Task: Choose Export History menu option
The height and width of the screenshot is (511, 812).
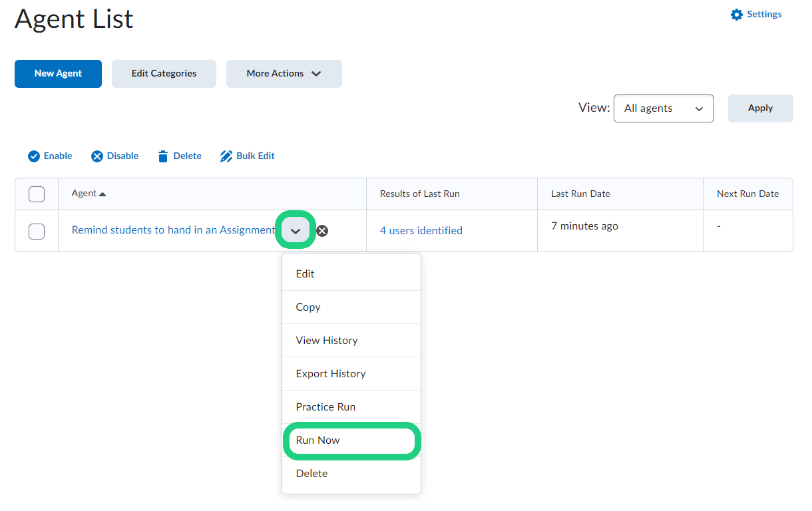Action: [331, 374]
